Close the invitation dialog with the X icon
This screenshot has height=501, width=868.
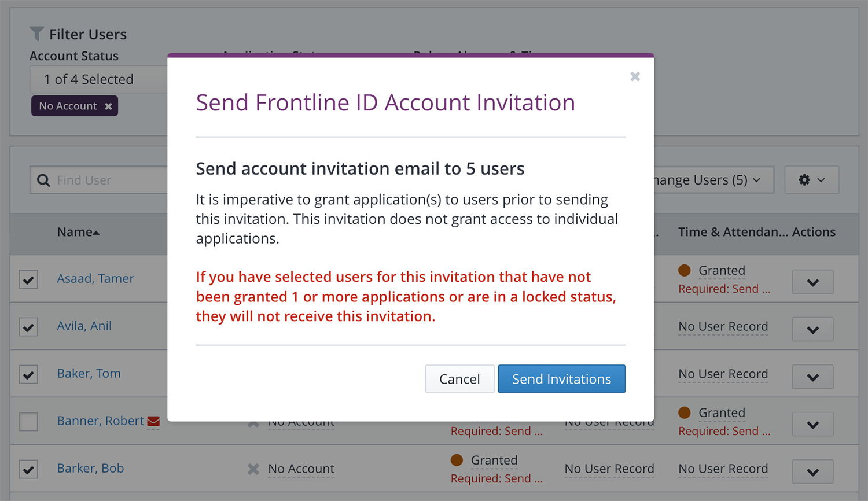(x=635, y=76)
